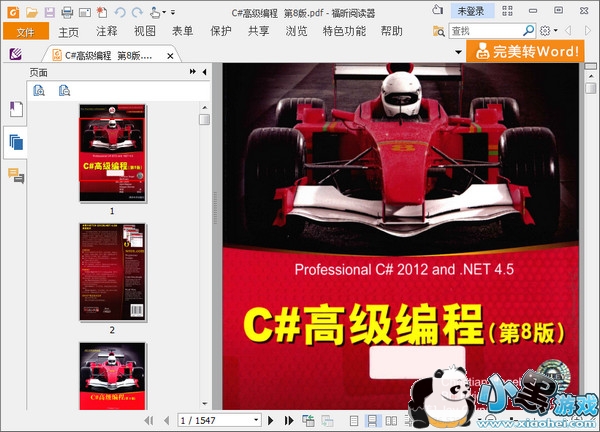600x432 pixels.
Task: Open the 文件 file menu
Action: 25,31
